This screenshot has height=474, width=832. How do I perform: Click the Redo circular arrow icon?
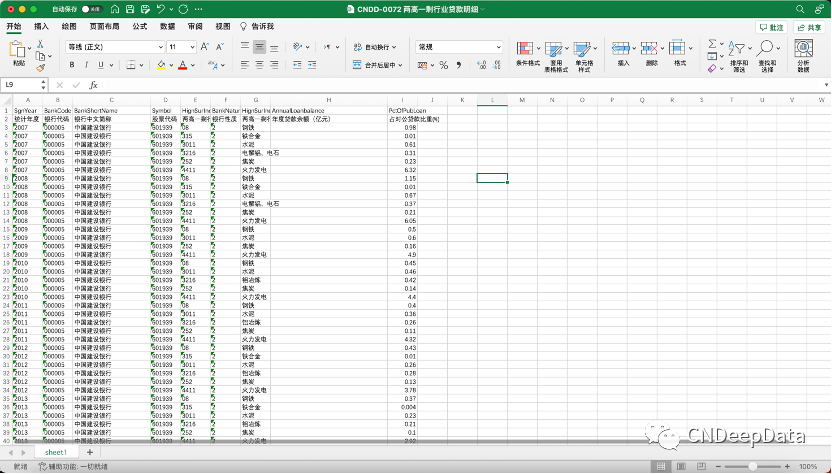tap(184, 9)
